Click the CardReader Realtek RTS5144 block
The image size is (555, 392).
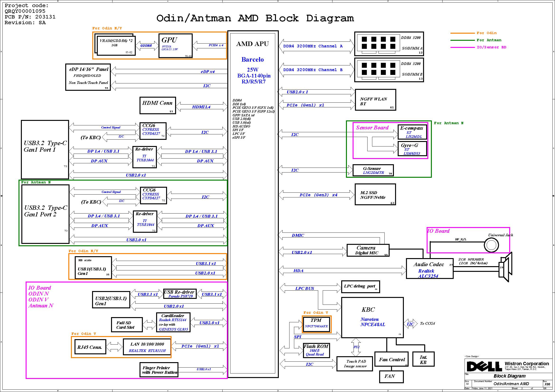tap(173, 322)
